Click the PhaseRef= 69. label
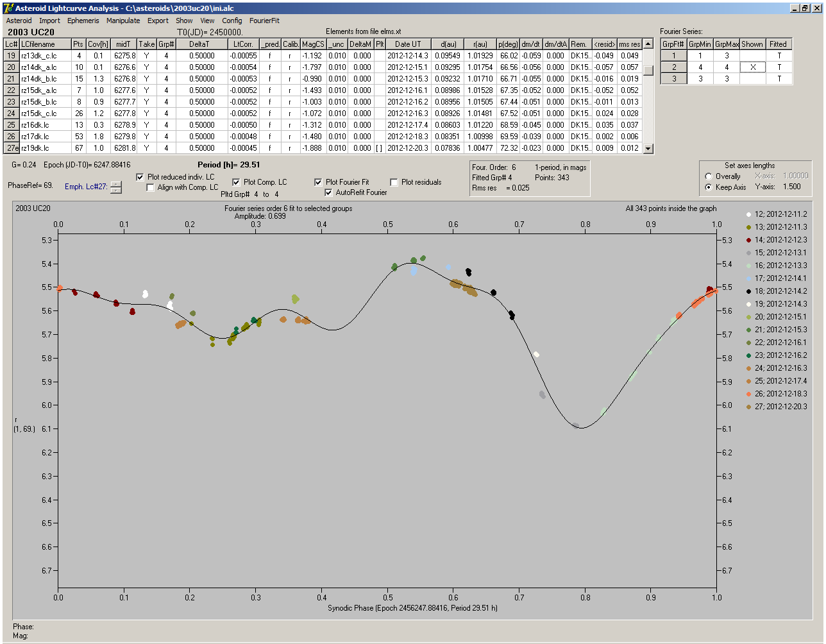The height and width of the screenshot is (644, 826). coord(30,185)
